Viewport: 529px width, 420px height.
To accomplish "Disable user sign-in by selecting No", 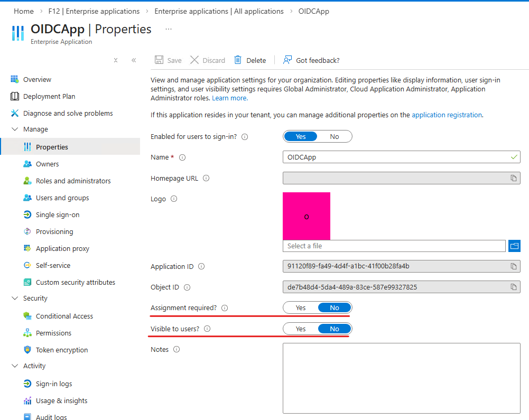I will pyautogui.click(x=334, y=137).
